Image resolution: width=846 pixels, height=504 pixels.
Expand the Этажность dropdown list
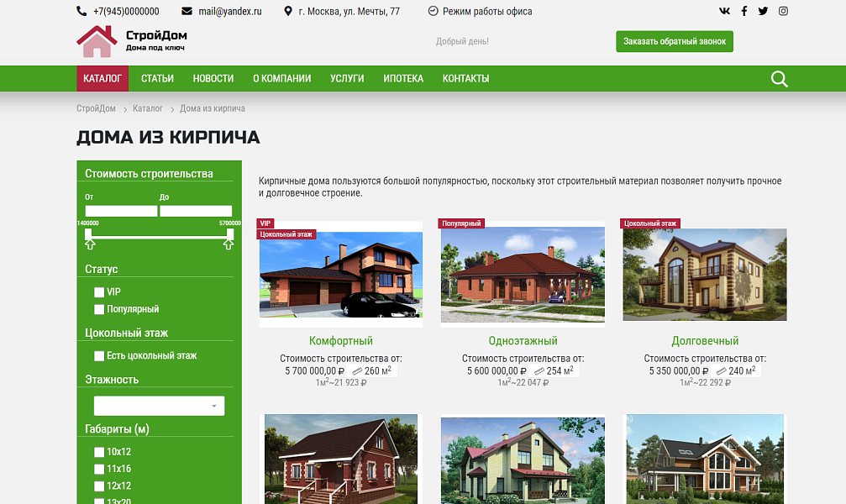click(x=159, y=407)
